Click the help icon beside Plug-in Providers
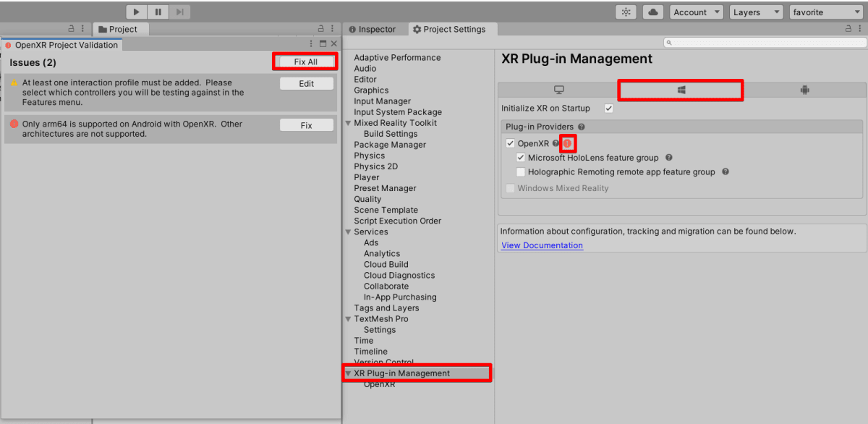 click(x=582, y=127)
